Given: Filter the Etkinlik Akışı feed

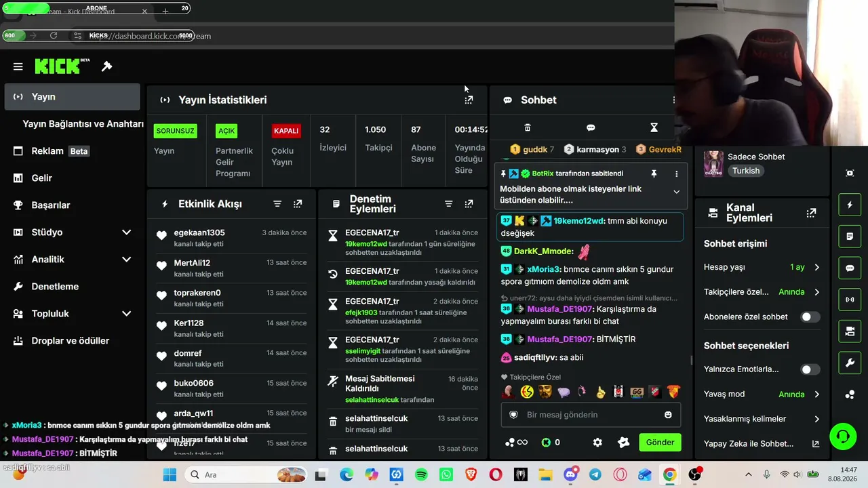Looking at the screenshot, I should [277, 204].
